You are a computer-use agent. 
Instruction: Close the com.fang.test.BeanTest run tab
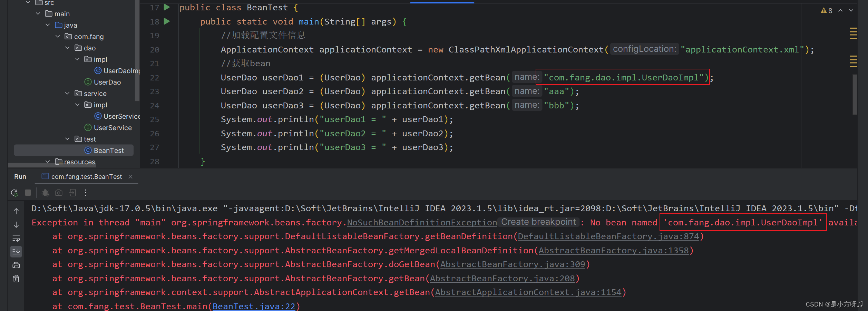pyautogui.click(x=130, y=177)
